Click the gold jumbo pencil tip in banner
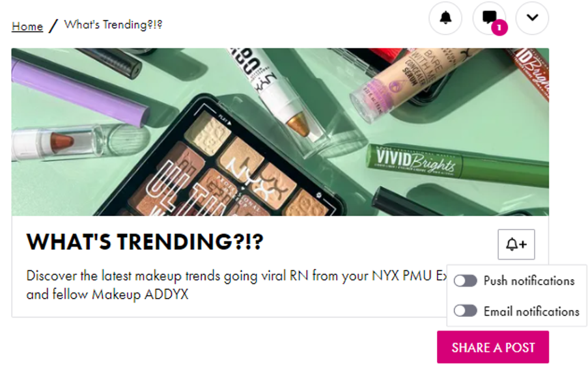This screenshot has width=588, height=365. [x=298, y=125]
